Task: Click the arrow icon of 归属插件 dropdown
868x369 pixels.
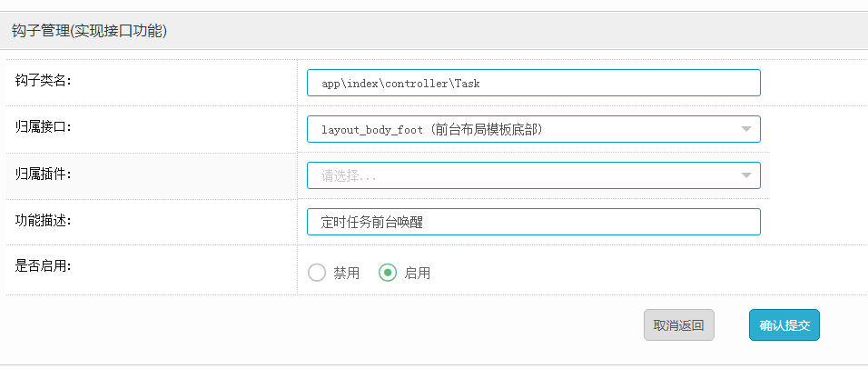Action: pos(746,175)
